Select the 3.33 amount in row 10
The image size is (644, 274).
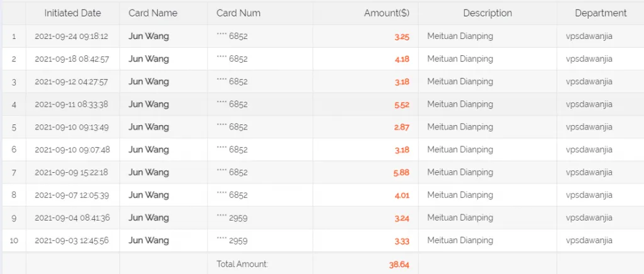[402, 240]
